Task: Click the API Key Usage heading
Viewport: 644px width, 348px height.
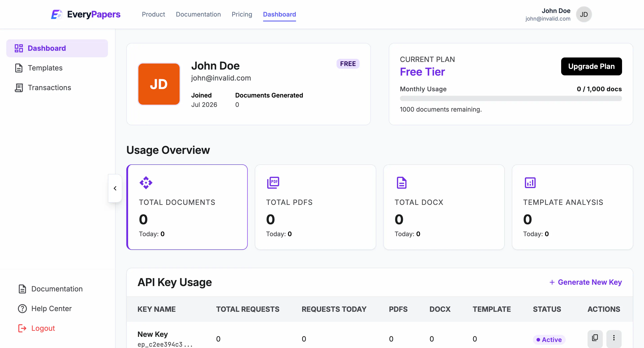Action: pyautogui.click(x=174, y=282)
